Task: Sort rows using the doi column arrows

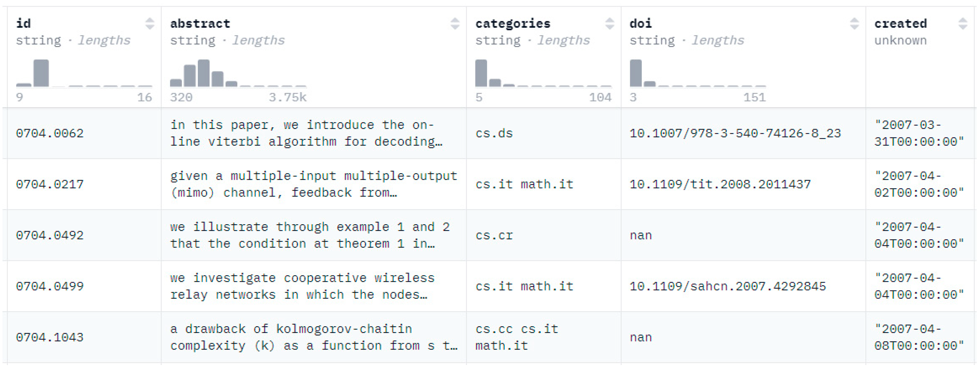Action: [854, 24]
